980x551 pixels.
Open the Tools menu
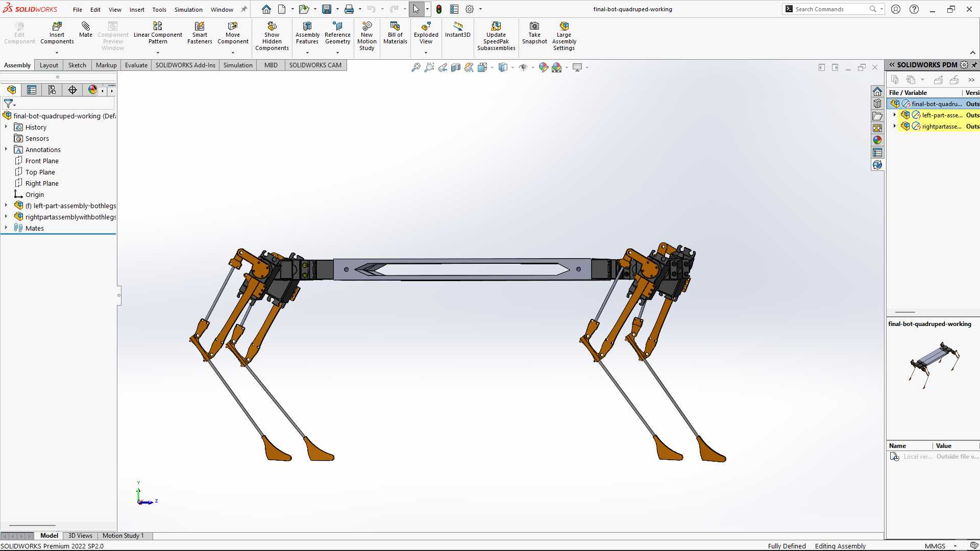[159, 9]
